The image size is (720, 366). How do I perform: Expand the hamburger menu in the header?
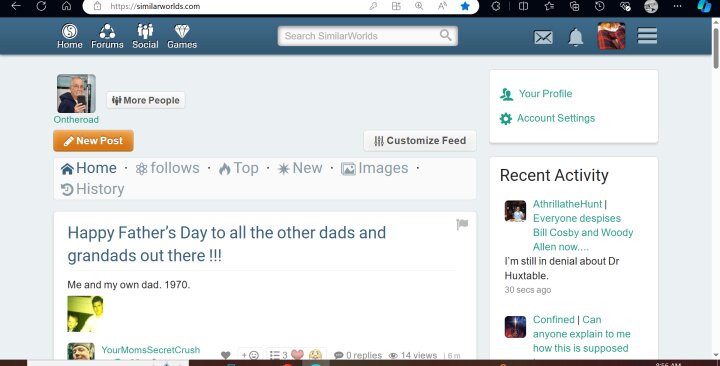tap(647, 36)
